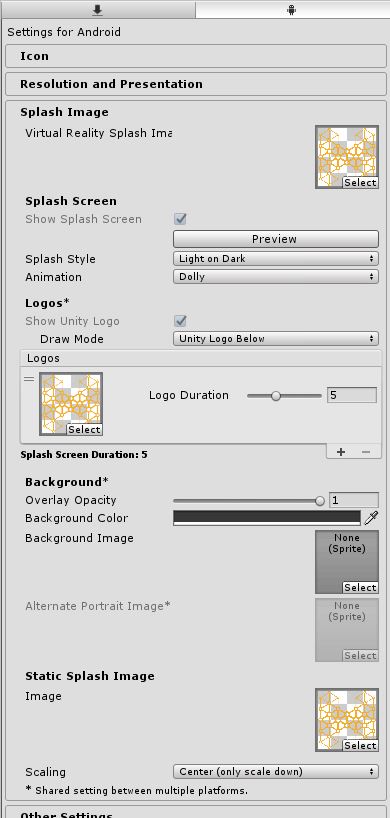The width and height of the screenshot is (390, 818).
Task: Select a Background Image sprite
Action: point(360,587)
